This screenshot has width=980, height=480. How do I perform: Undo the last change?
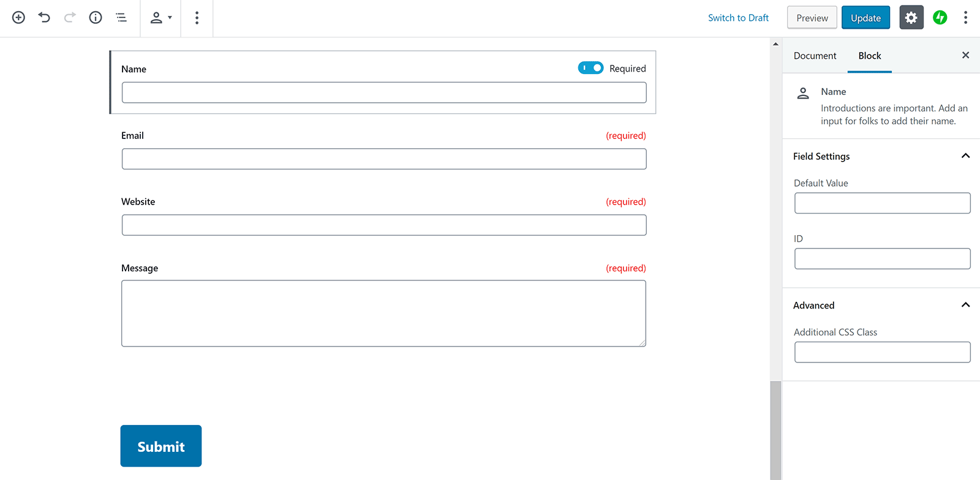coord(44,18)
